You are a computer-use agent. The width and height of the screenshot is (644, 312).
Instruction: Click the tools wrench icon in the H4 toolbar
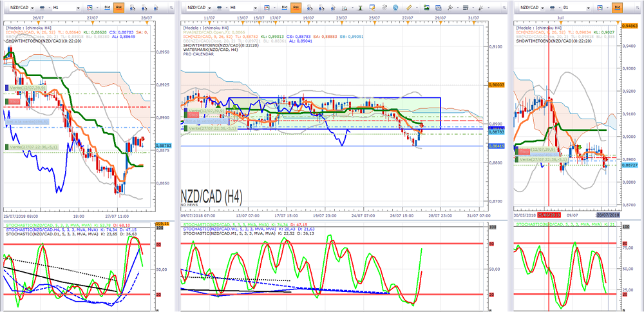[x=450, y=8]
